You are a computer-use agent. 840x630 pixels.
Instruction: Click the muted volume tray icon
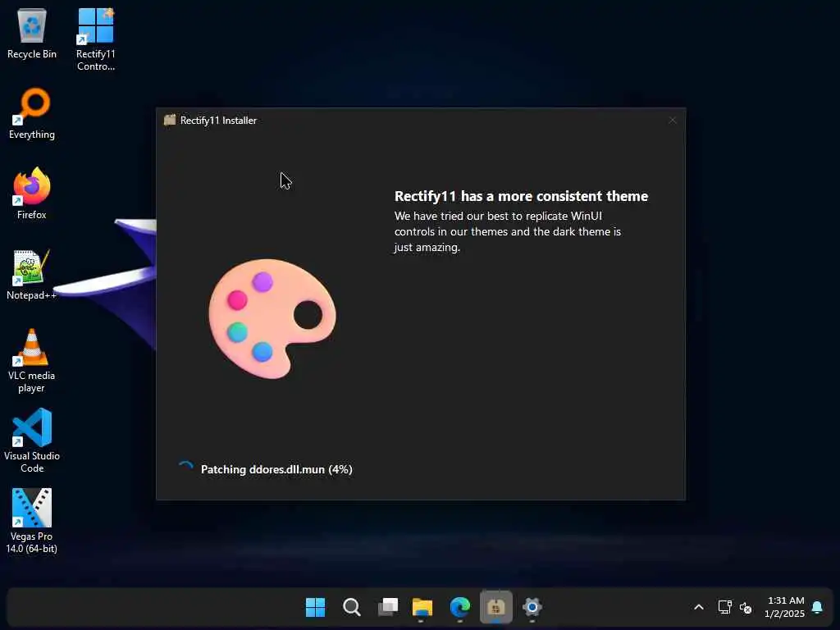[745, 608]
